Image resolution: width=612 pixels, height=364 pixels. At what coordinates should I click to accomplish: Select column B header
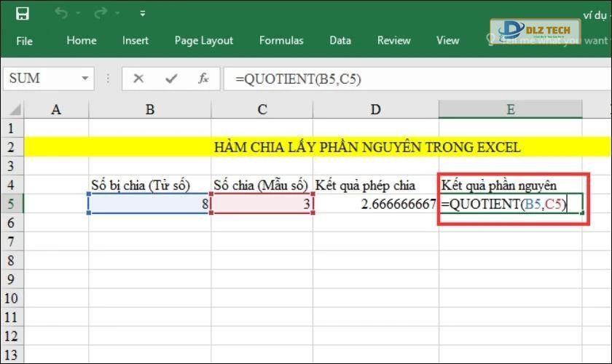150,110
